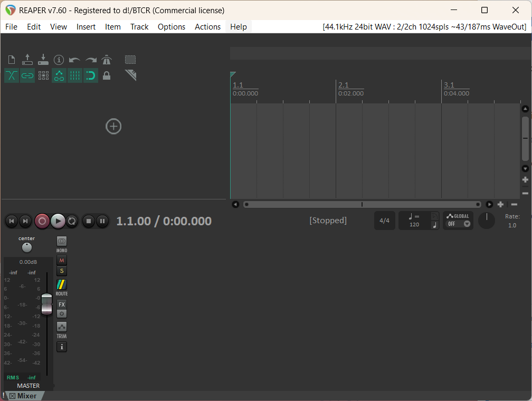Undo last action with toolbar arrow
This screenshot has width=532, height=401.
point(74,60)
